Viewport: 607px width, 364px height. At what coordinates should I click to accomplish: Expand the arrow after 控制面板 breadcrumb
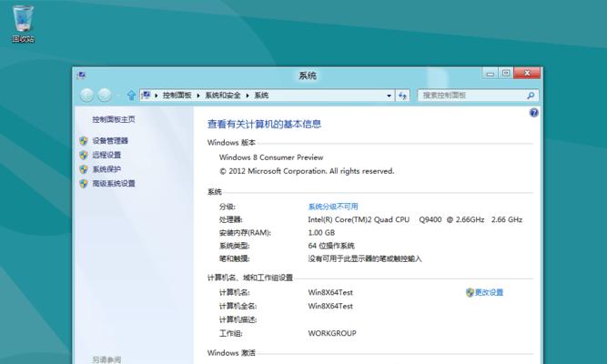pos(198,96)
